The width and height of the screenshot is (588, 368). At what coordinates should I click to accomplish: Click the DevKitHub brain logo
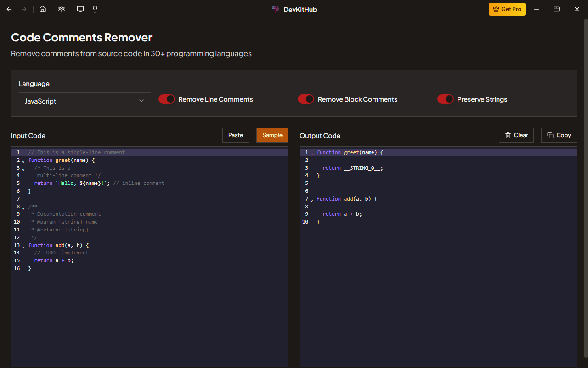click(275, 9)
